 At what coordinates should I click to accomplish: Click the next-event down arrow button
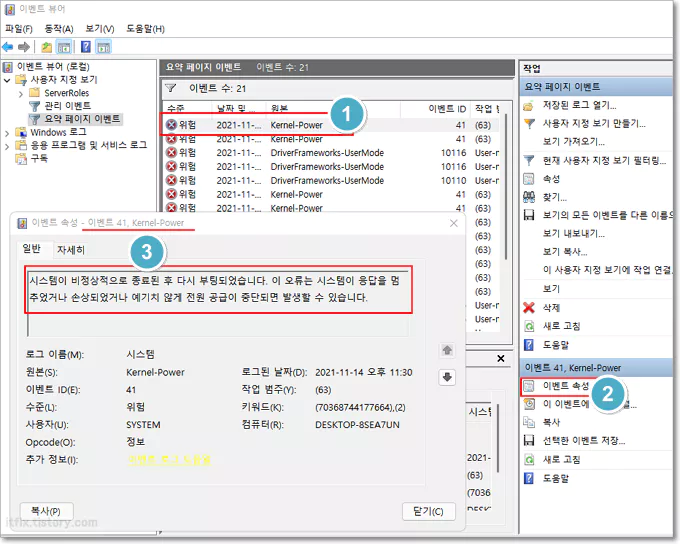coord(447,377)
